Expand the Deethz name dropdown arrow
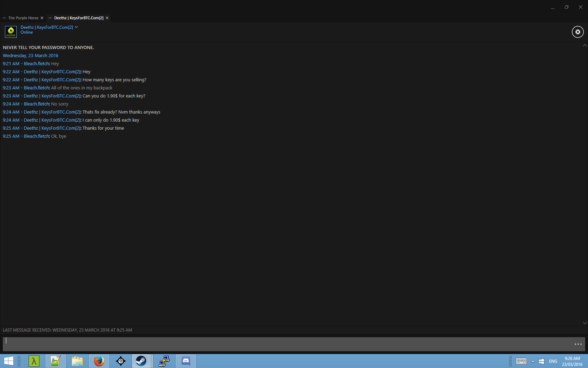The height and width of the screenshot is (368, 588). point(76,27)
